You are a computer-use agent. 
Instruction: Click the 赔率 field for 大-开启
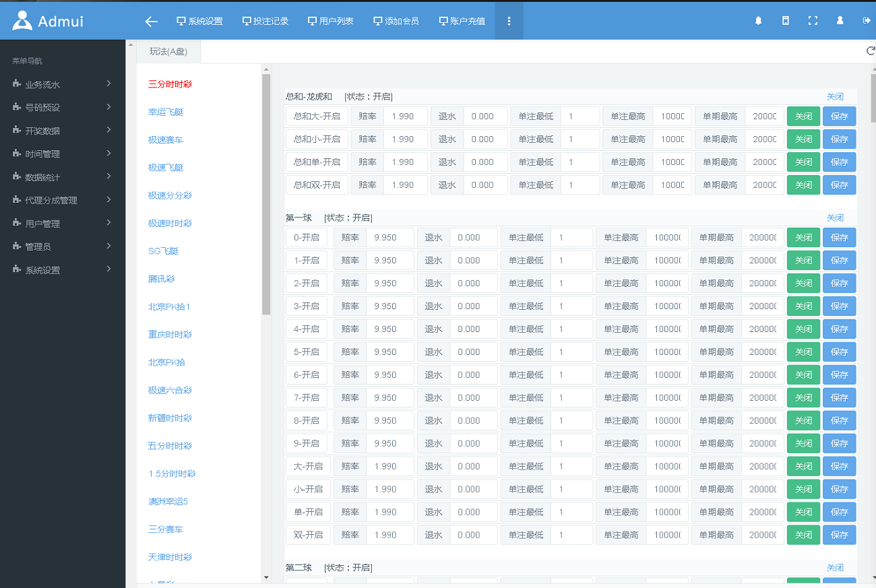[389, 467]
